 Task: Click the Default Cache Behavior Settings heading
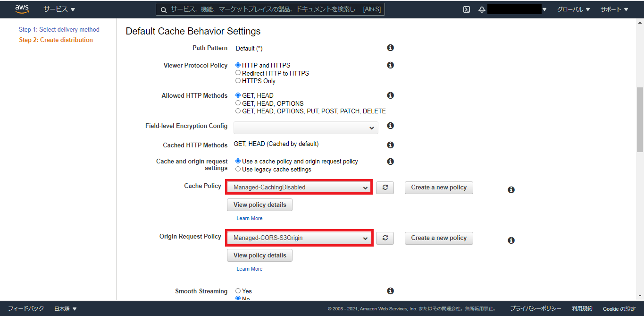tap(193, 31)
